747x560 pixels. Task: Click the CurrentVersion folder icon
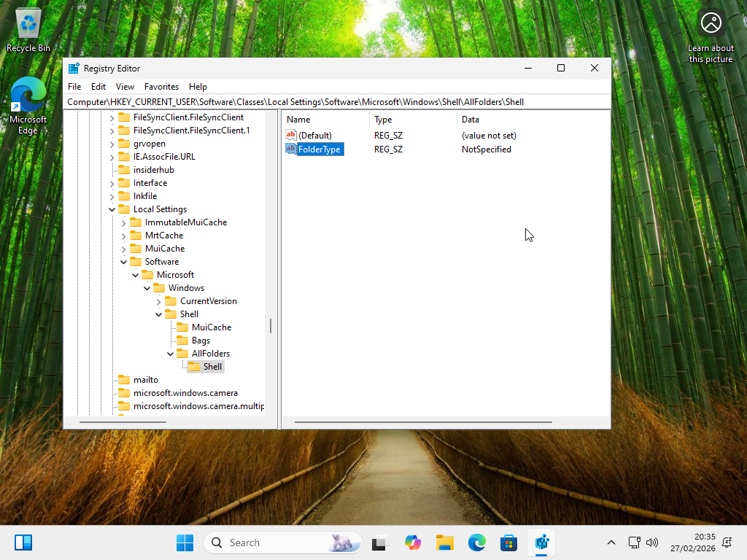click(171, 301)
